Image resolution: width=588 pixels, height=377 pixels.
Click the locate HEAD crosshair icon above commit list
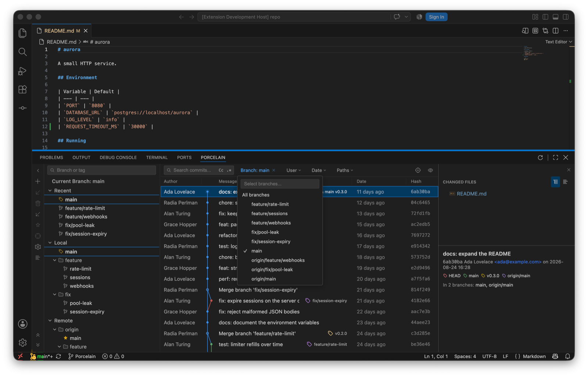tap(418, 170)
